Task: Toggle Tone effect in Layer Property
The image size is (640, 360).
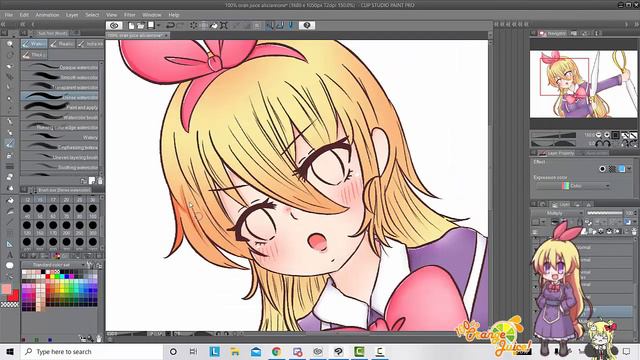Action: [612, 169]
